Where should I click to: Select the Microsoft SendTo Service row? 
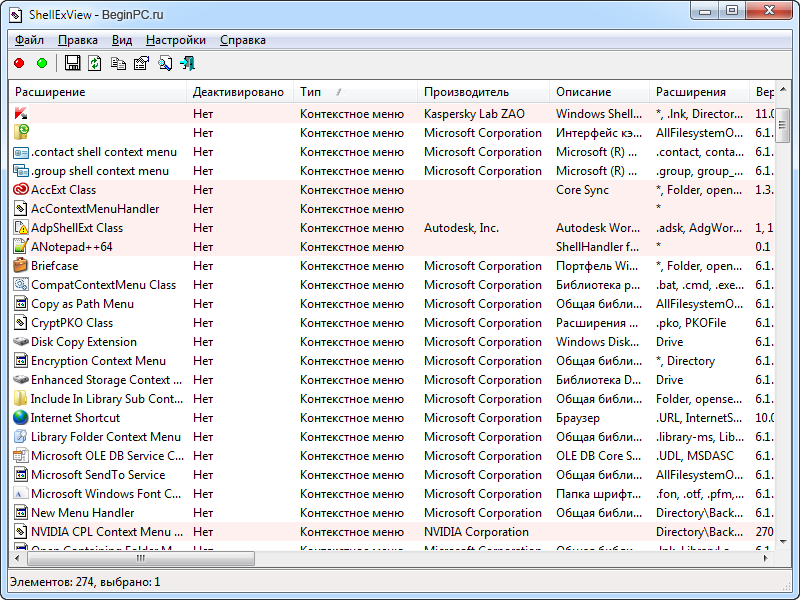tap(391, 474)
